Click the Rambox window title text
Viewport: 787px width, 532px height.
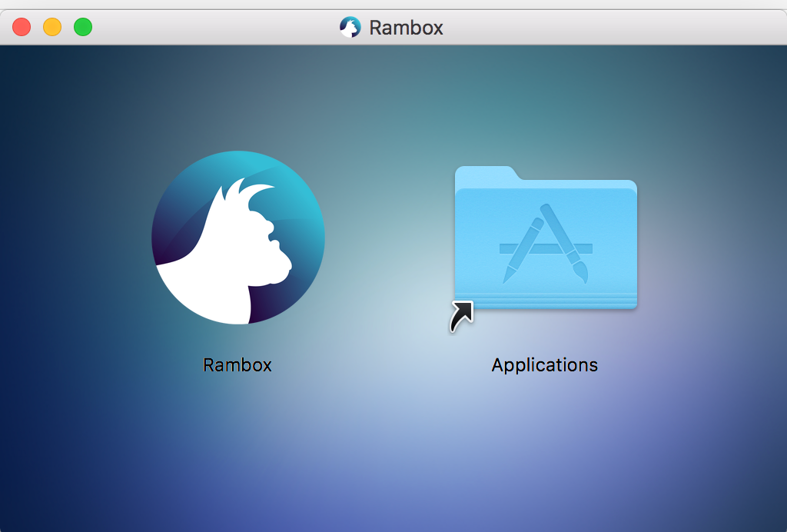coord(406,28)
